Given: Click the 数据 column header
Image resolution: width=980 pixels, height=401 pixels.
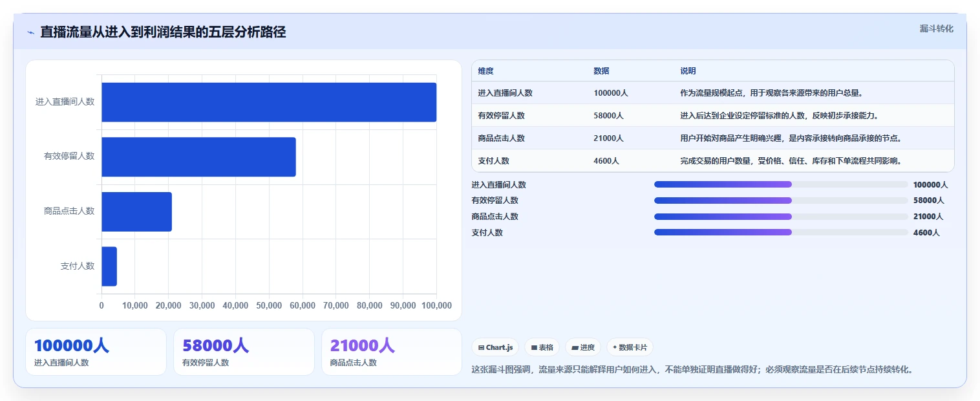Looking at the screenshot, I should pyautogui.click(x=601, y=71).
